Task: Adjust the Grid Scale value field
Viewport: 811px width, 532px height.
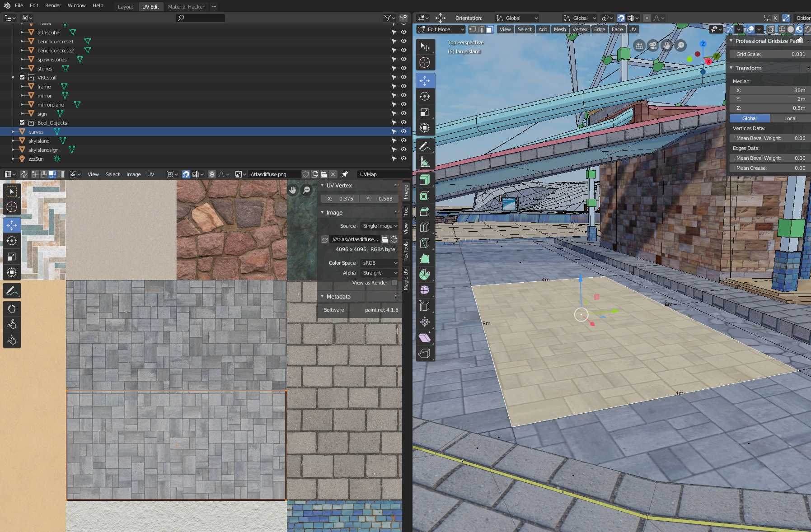Action: pyautogui.click(x=770, y=54)
